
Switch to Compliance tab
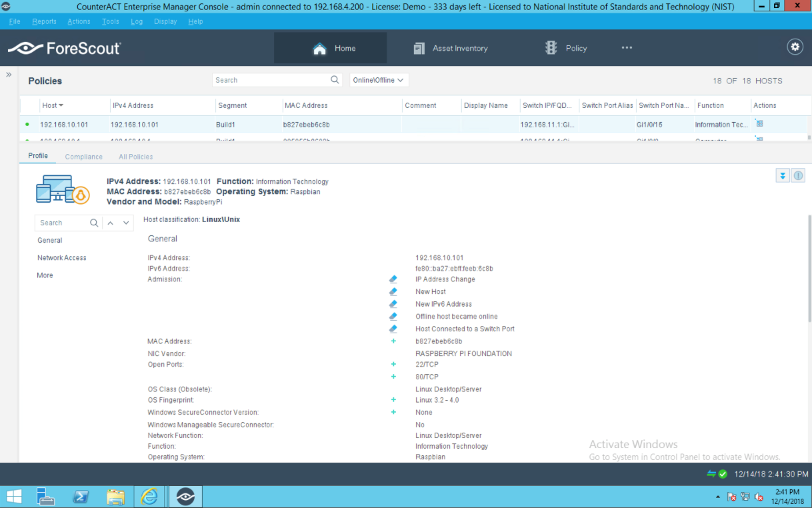pos(84,157)
